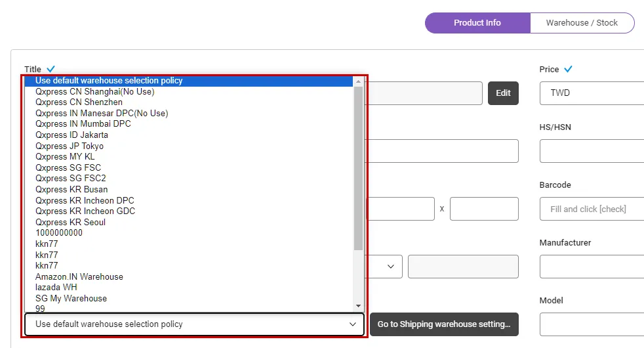Screen dimensions: 644x348
Task: Click the Model input field
Action: pyautogui.click(x=592, y=324)
